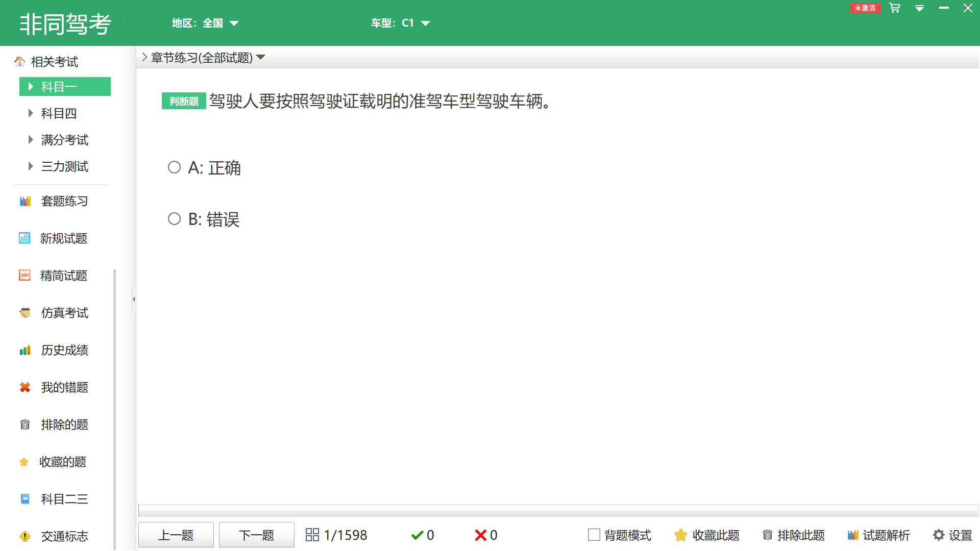Select answer B: 错误
The height and width of the screenshot is (551, 980).
(x=175, y=219)
